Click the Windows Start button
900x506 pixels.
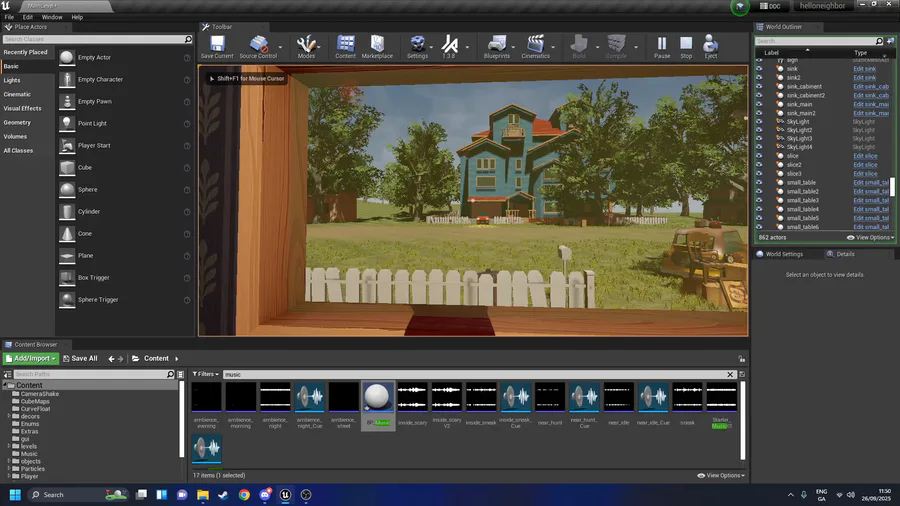pyautogui.click(x=15, y=495)
